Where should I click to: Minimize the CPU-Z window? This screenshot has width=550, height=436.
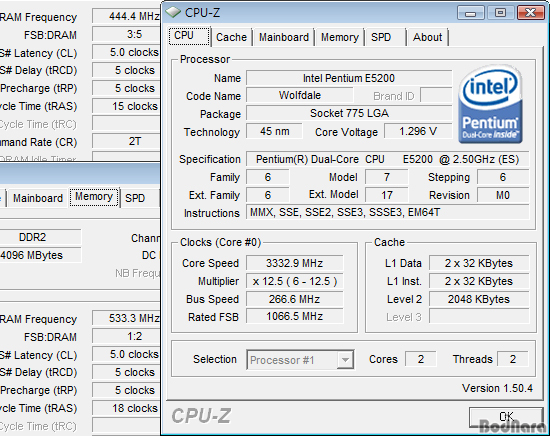(470, 13)
